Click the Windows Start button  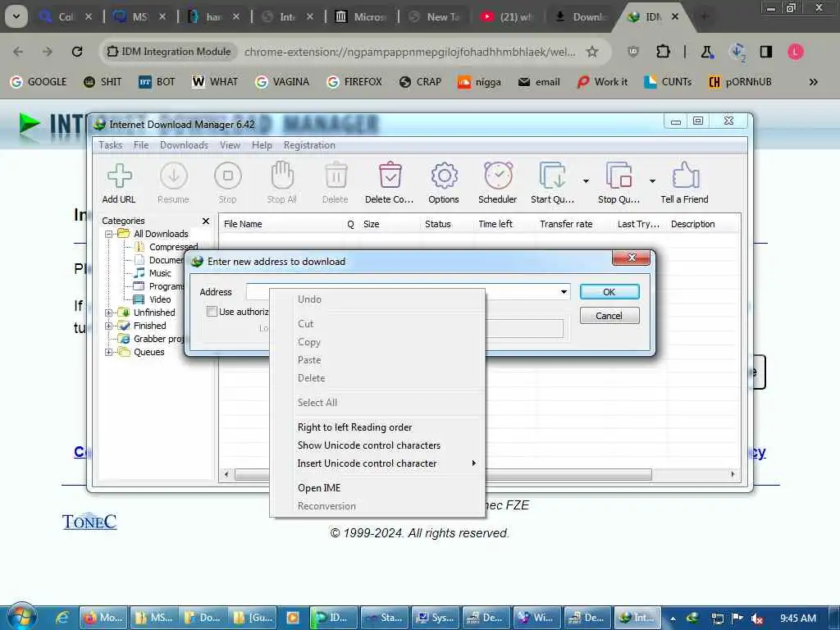pos(22,618)
